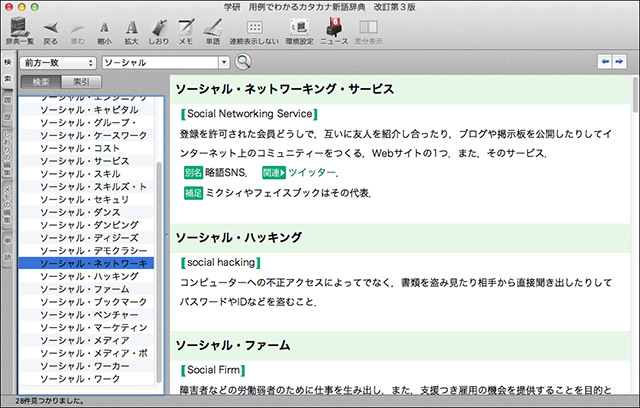
Task: Click the social hacking English gloss
Action: pyautogui.click(x=221, y=262)
